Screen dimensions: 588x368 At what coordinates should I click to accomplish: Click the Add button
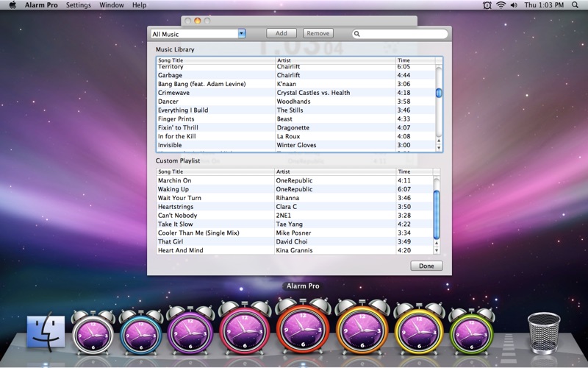(282, 33)
